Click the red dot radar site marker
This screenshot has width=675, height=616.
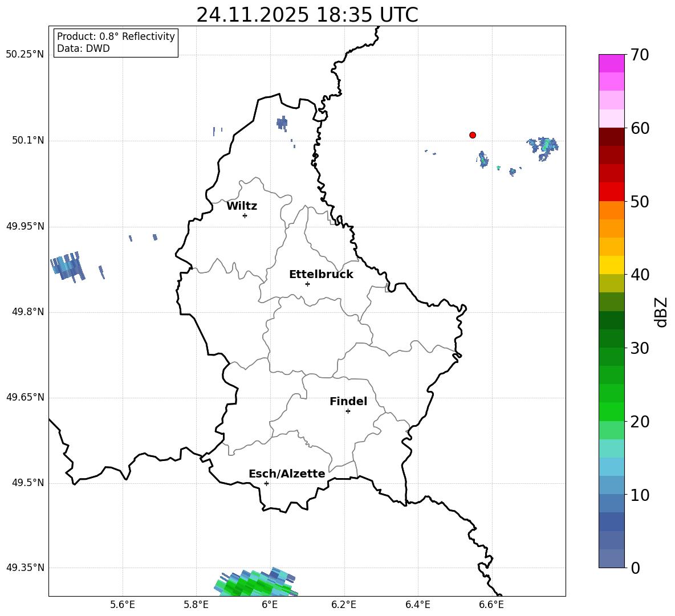coord(473,135)
